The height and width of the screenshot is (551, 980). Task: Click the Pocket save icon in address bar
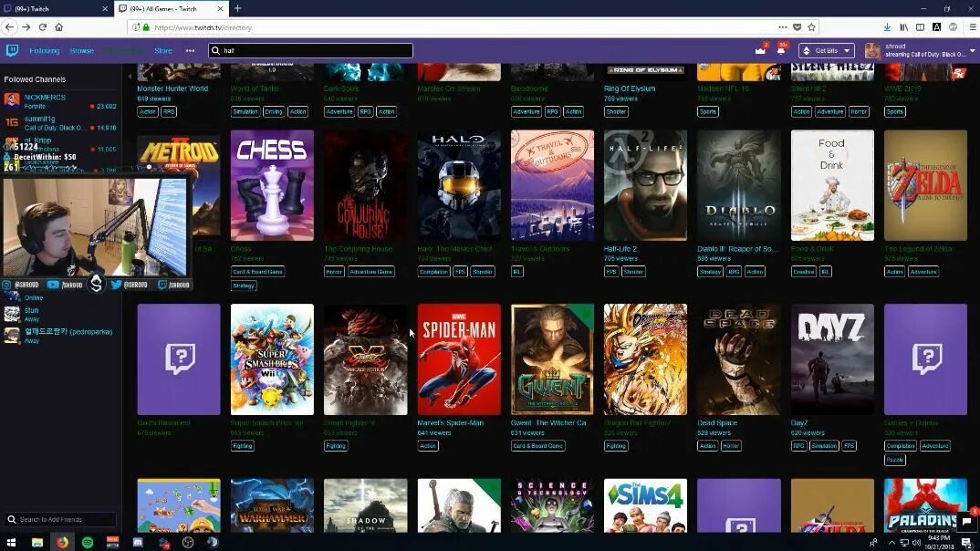pyautogui.click(x=797, y=27)
